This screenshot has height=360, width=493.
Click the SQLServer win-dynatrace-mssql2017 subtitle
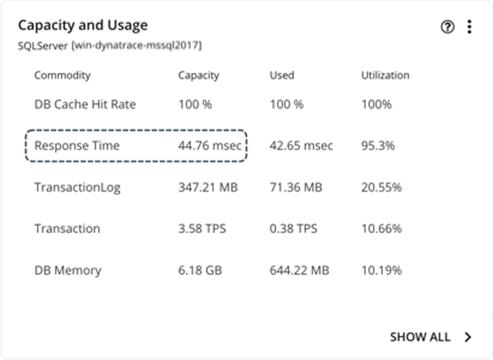click(x=110, y=45)
